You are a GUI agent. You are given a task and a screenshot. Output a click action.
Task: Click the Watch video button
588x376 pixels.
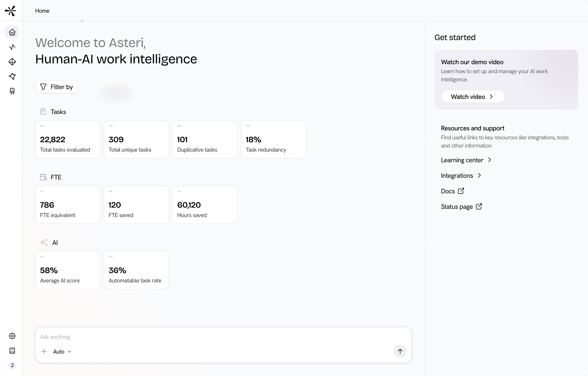pos(472,97)
